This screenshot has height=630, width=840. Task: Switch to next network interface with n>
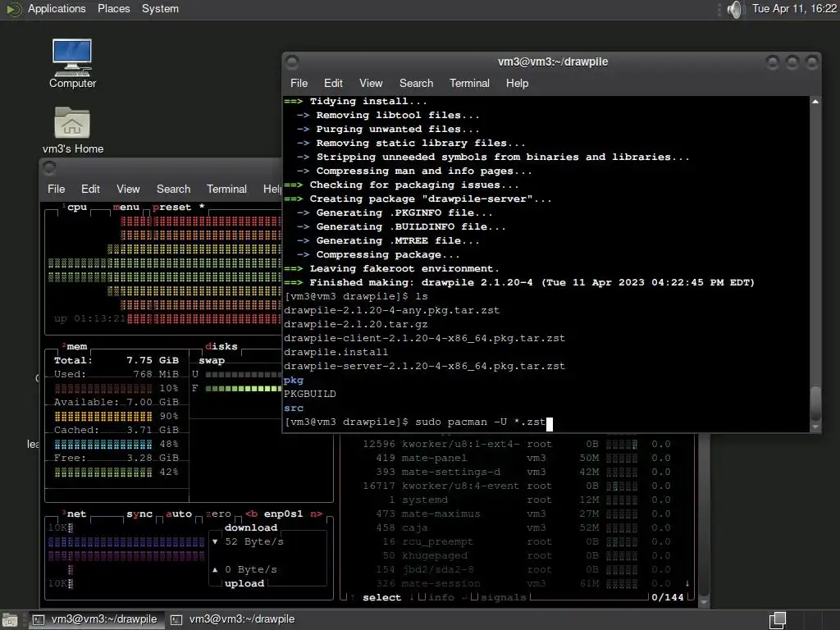[x=317, y=514]
